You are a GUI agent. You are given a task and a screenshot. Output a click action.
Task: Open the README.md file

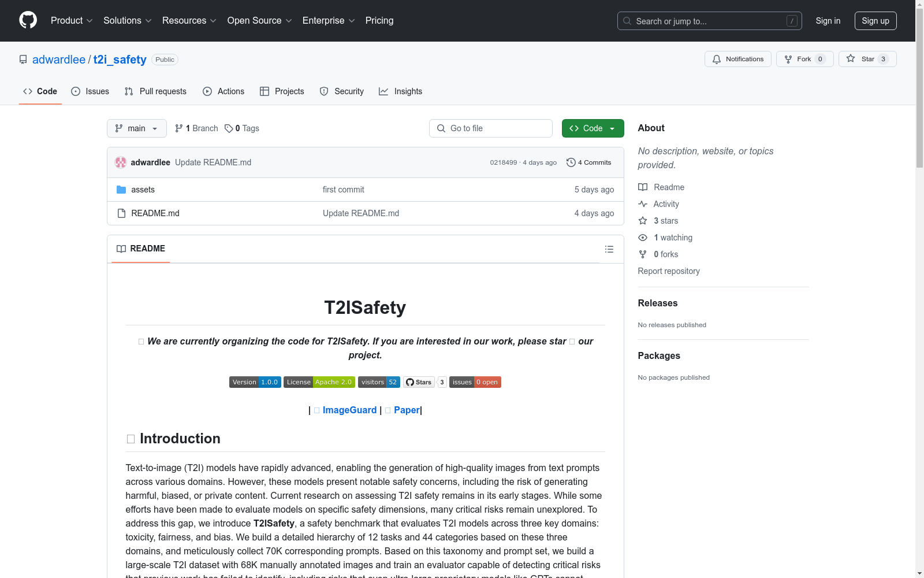point(155,213)
